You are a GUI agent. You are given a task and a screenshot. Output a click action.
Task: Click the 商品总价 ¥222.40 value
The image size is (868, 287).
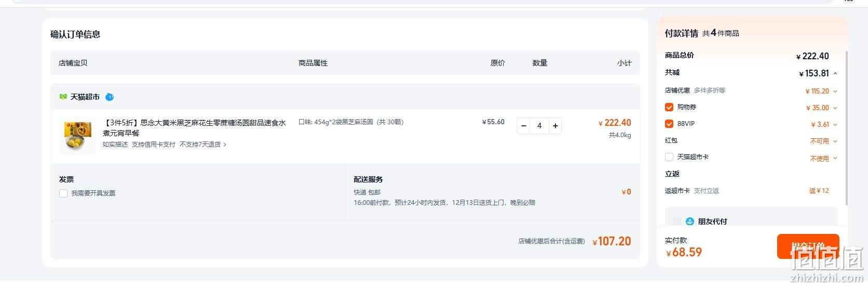coord(812,56)
